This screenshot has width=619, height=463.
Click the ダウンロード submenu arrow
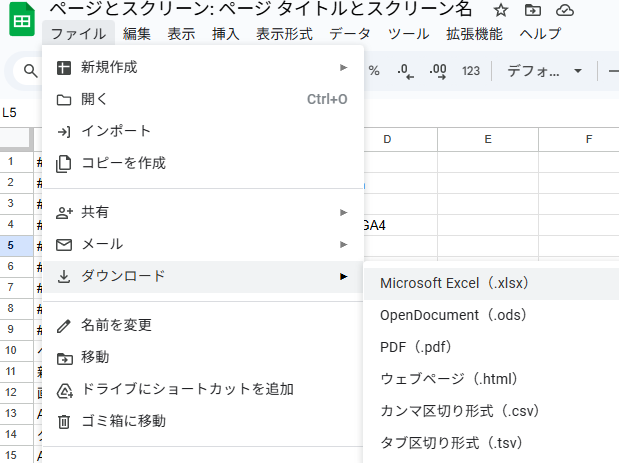pos(343,276)
